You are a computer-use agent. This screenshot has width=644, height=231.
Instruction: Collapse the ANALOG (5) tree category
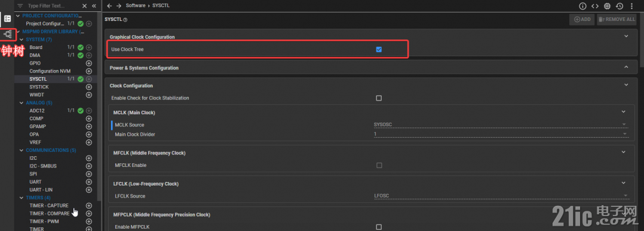click(x=21, y=102)
